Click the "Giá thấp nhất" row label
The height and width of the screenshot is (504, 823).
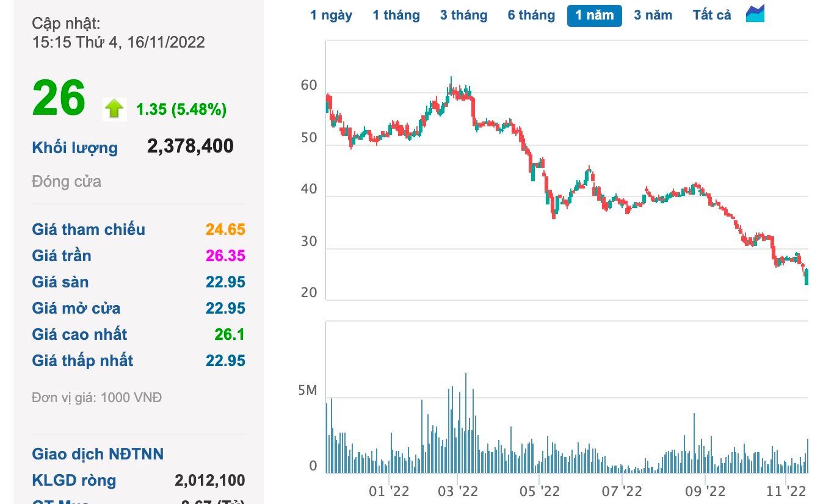pos(82,361)
